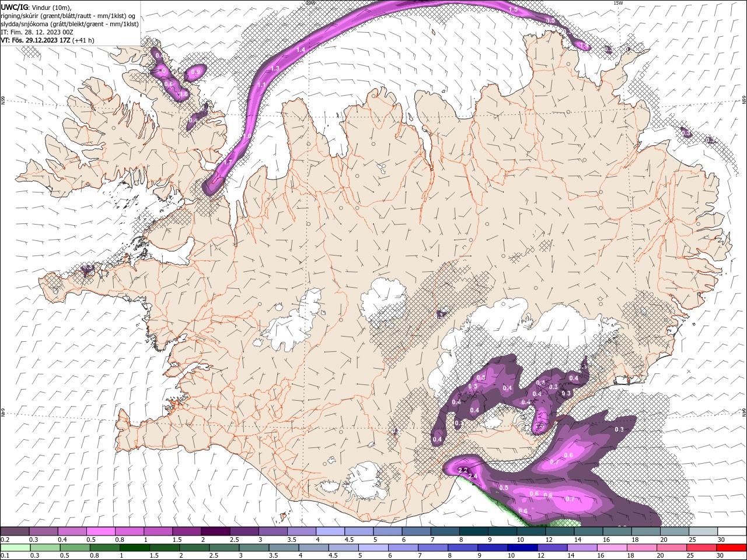Viewport: 747px width, 560px height.
Task: Click the bright red lower swatch labeled 30
Action: point(731,548)
